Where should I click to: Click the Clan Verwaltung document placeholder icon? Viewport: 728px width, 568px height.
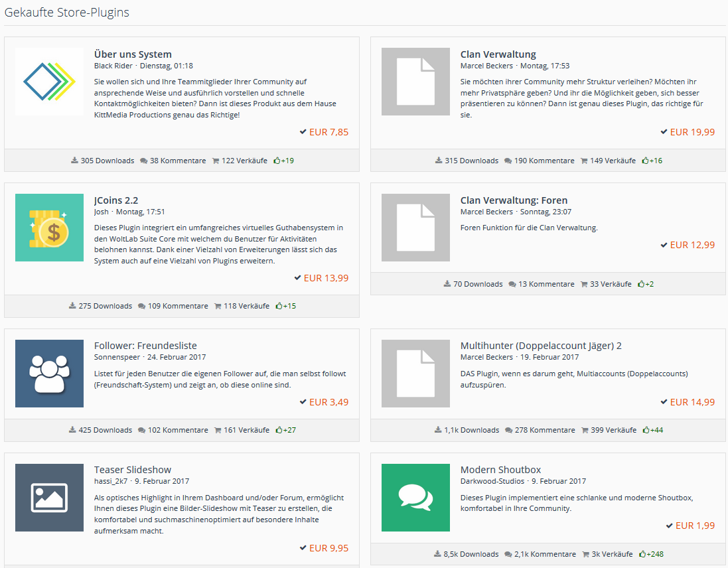(415, 82)
